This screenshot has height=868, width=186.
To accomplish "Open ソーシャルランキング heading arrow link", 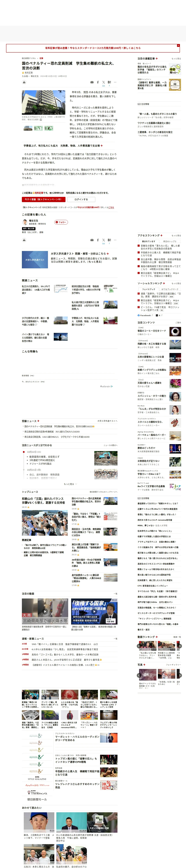I will click(151, 283).
